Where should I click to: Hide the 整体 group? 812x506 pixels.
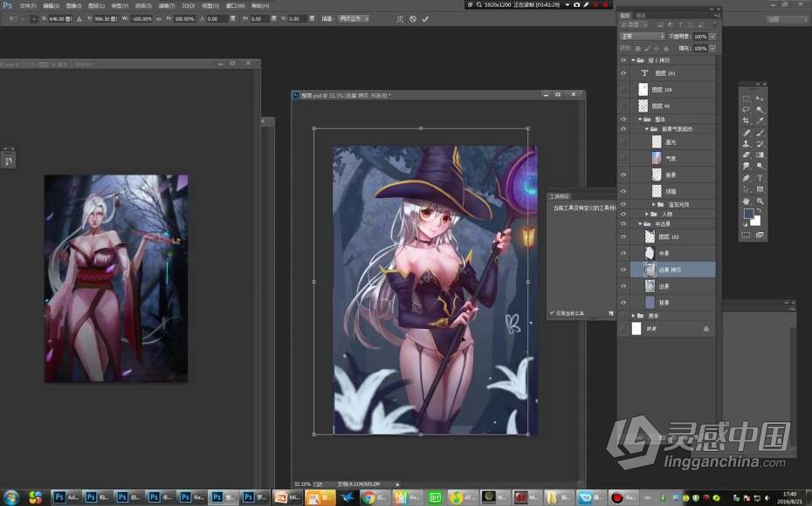point(623,119)
